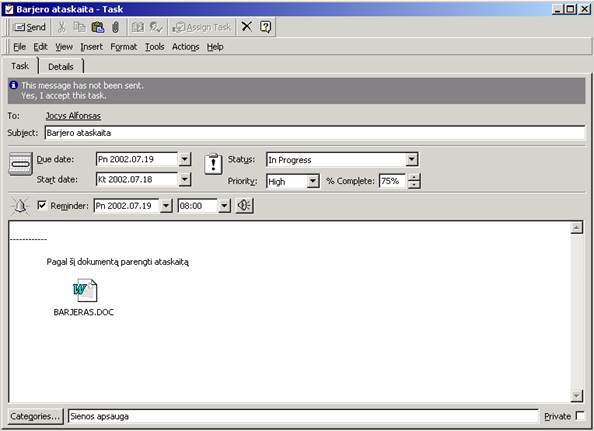Increase % Complete with spinner up arrow
The height and width of the screenshot is (431, 594).
tap(414, 177)
